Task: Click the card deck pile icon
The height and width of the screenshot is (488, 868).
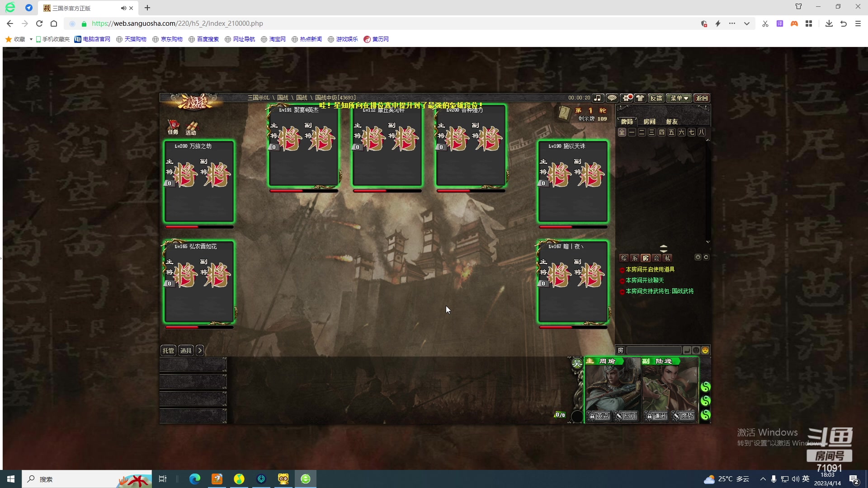Action: tap(564, 113)
